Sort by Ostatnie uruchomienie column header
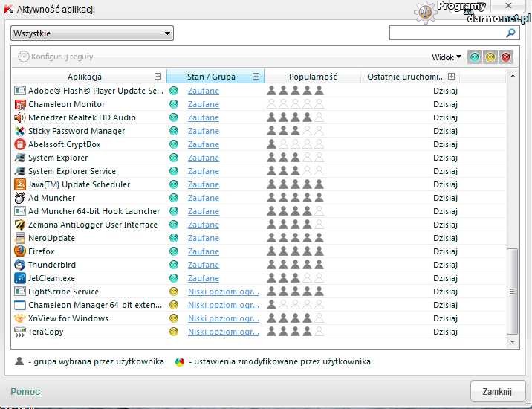This screenshot has width=532, height=409. point(406,77)
